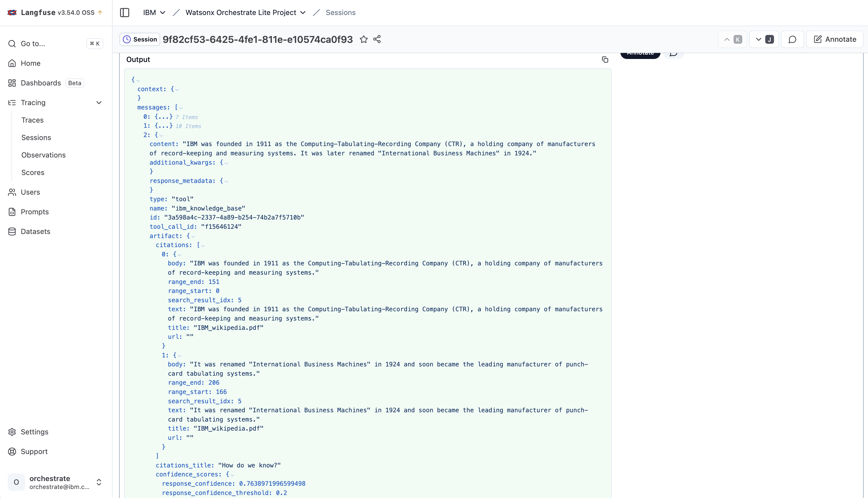This screenshot has height=498, width=868.
Task: Click response_confidence_threshold value 0.2
Action: click(x=281, y=493)
